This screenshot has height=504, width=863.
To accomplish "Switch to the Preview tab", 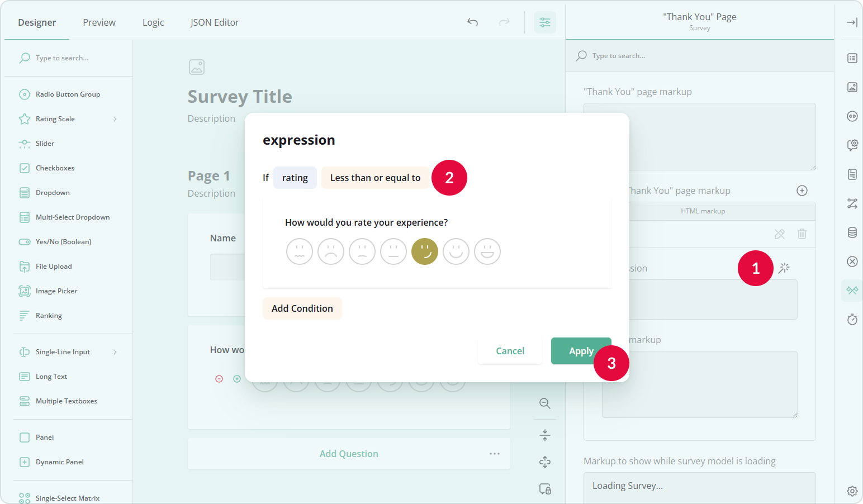I will [x=99, y=22].
